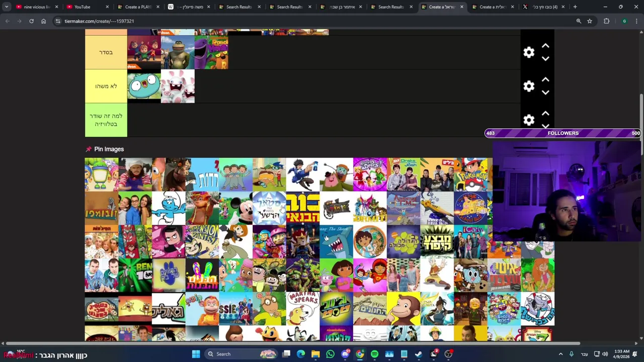Select the frog character image in בסדר row
Screen dimensions: 644x362
[x=178, y=52]
